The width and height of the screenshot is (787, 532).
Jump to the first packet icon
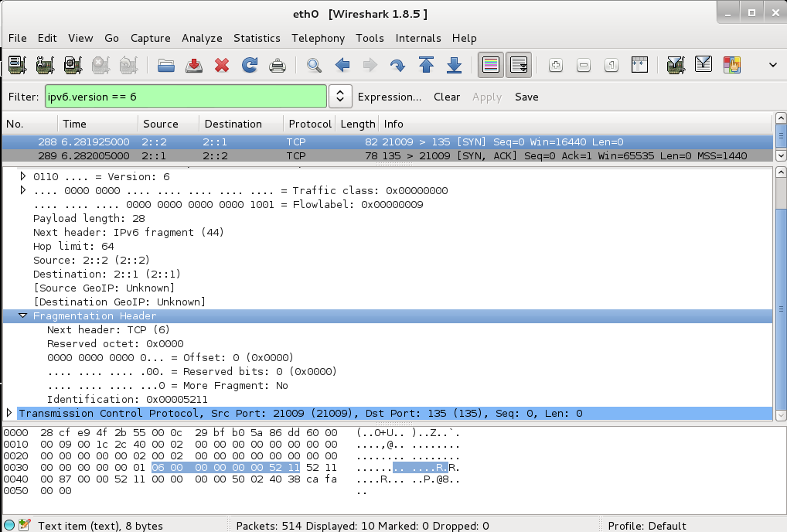coord(426,65)
